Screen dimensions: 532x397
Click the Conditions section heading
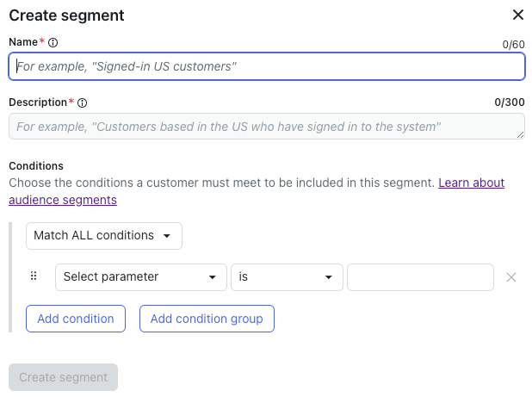[36, 166]
